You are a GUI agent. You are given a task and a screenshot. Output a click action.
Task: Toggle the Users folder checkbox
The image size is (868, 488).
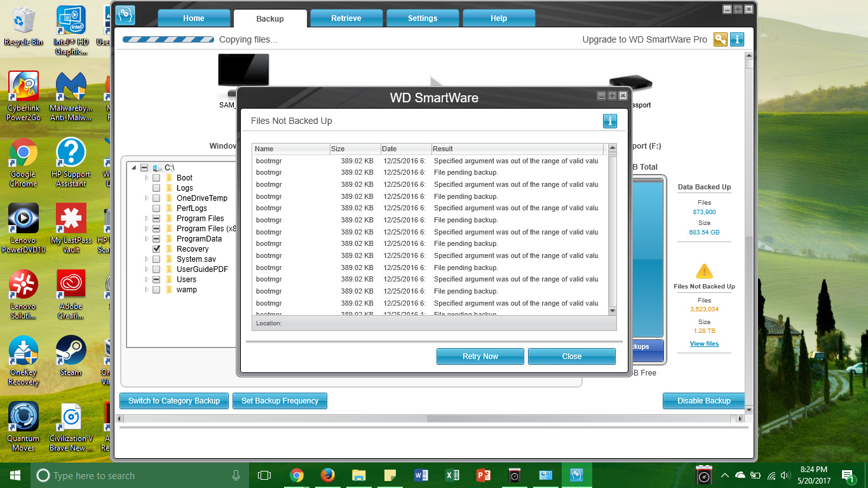[156, 280]
